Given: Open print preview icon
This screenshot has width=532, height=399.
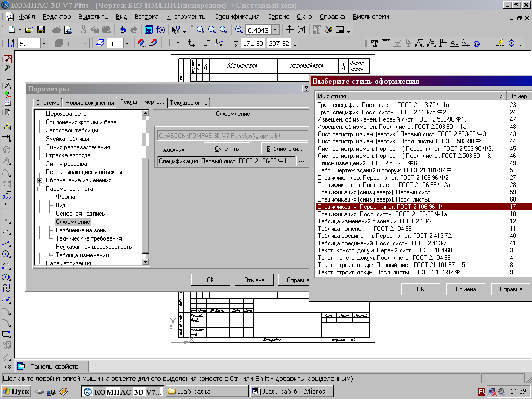Looking at the screenshot, I should [x=68, y=30].
